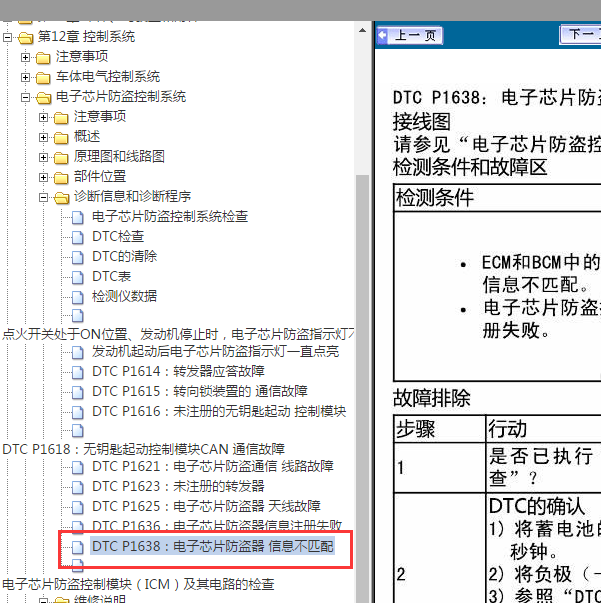
Task: Open the DTC检查 page
Action: click(118, 237)
